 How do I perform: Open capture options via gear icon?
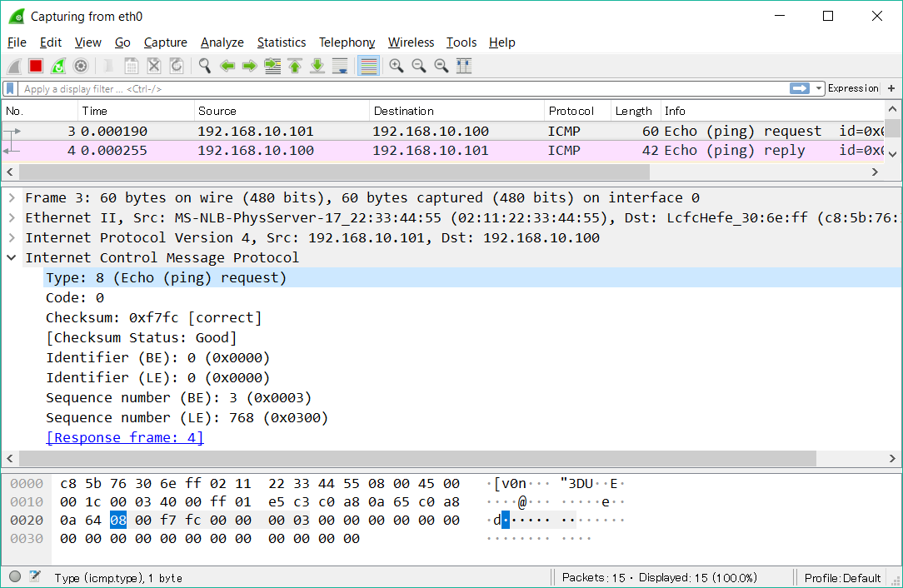[x=80, y=65]
